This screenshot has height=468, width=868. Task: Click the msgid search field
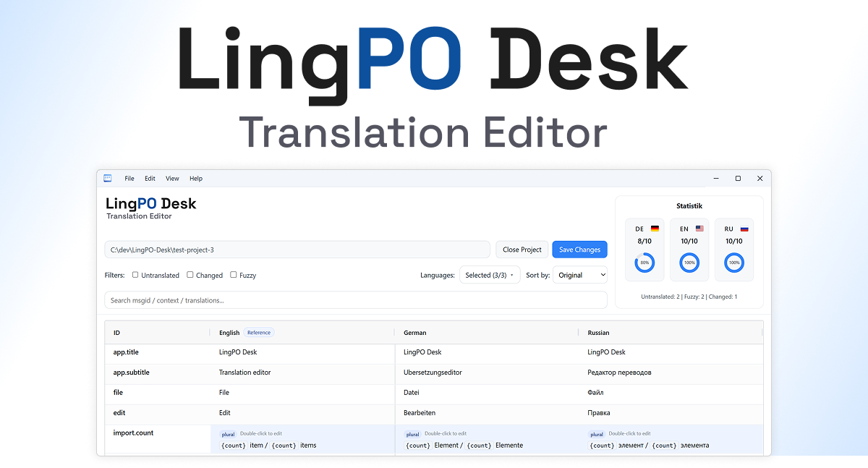[356, 300]
